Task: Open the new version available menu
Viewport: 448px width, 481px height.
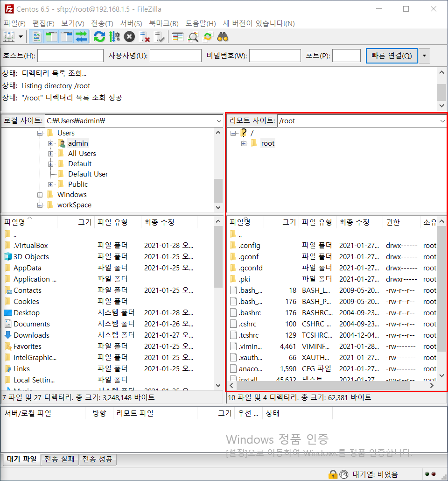Action: click(x=259, y=24)
